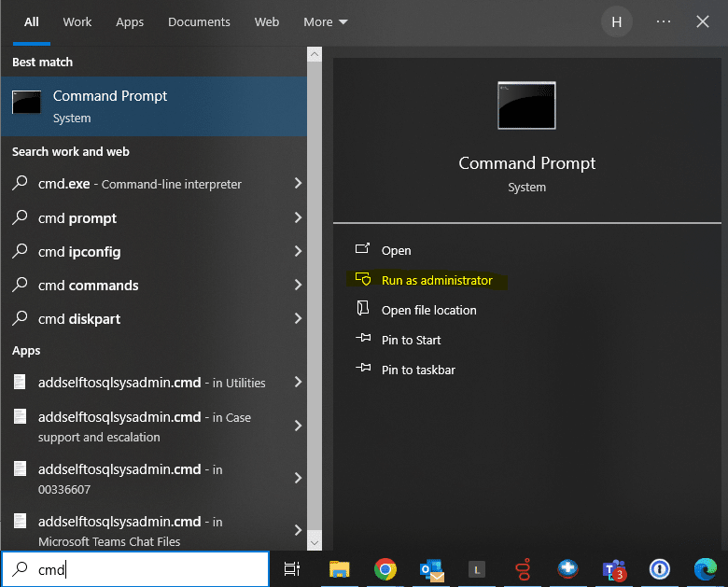Expand arrow for addselftosqlsysadmin.cmd in Case support
728x587 pixels.
(298, 426)
